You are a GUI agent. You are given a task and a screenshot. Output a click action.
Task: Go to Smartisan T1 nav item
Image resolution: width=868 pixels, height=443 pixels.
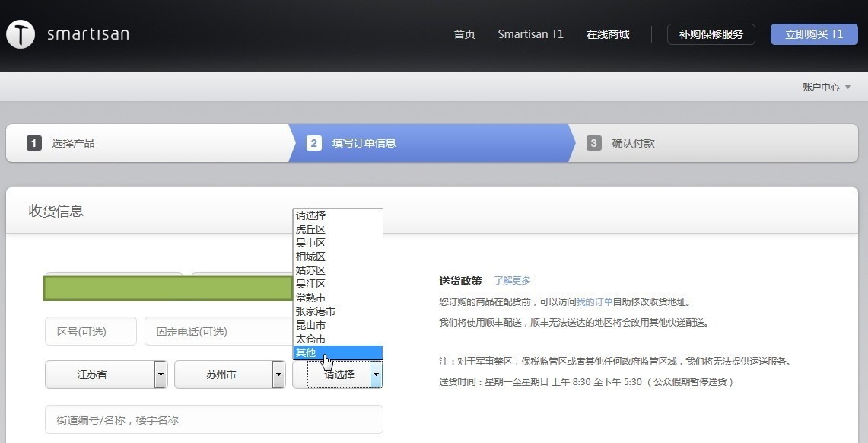(x=530, y=34)
